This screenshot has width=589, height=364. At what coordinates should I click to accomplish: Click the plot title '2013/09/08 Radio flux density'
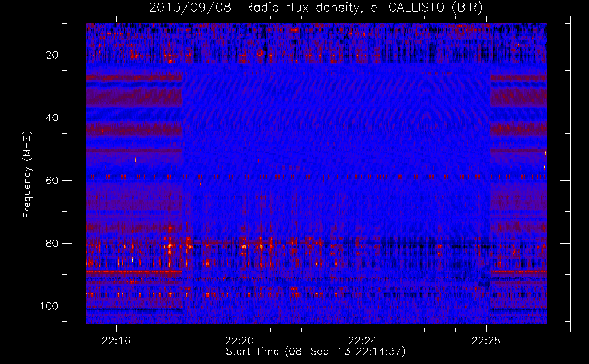316,8
